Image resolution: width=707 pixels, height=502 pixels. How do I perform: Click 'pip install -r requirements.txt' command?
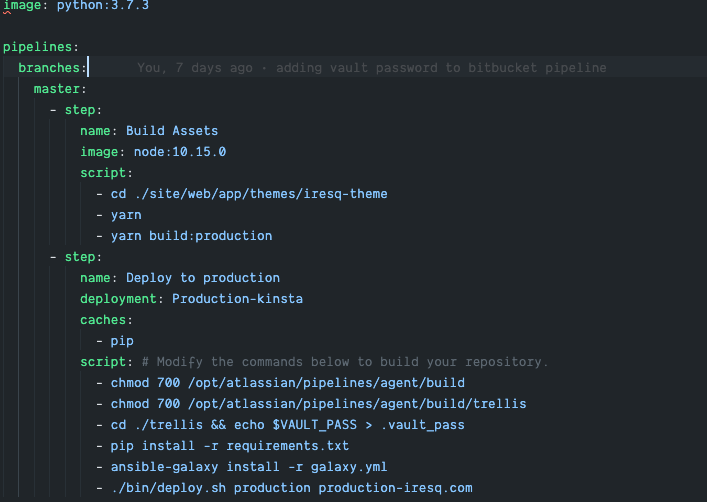pyautogui.click(x=230, y=446)
